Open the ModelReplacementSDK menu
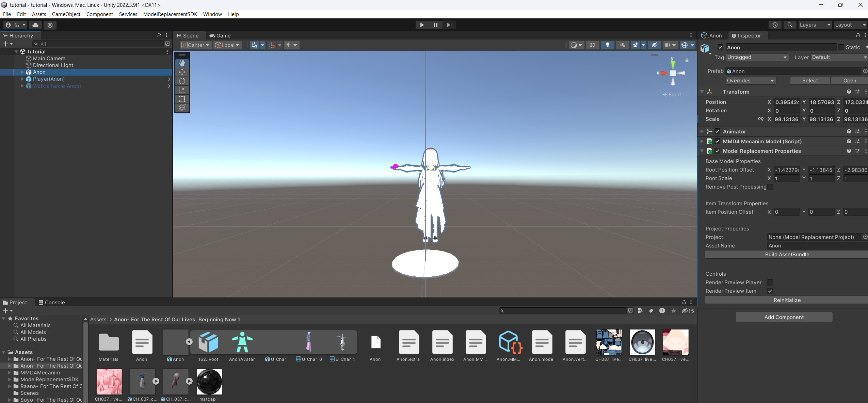868x403 pixels. 170,14
